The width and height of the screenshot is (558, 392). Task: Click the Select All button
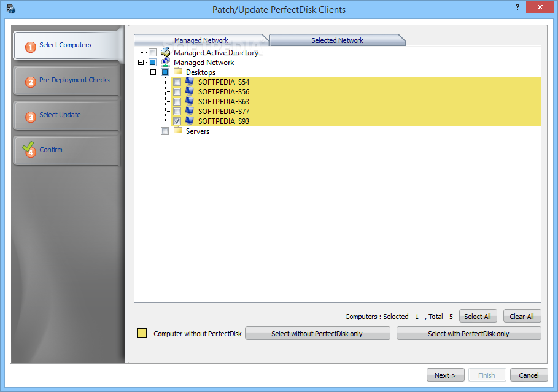478,316
